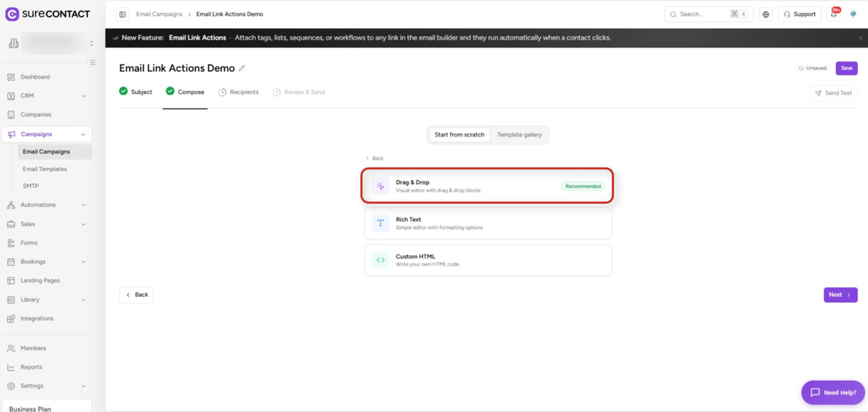Viewport: 868px width, 412px height.
Task: Click small Back link above editor options
Action: [375, 158]
